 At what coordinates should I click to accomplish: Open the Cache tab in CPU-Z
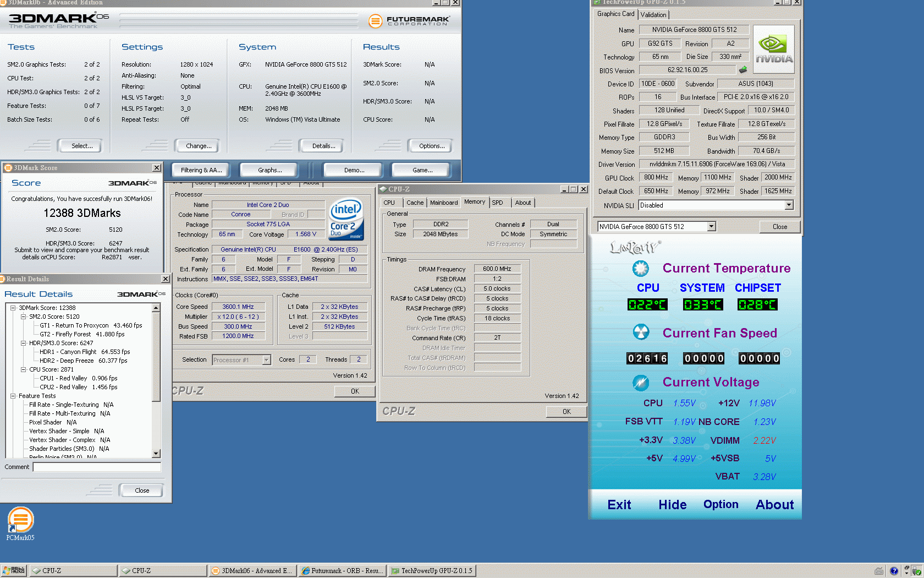(x=415, y=203)
